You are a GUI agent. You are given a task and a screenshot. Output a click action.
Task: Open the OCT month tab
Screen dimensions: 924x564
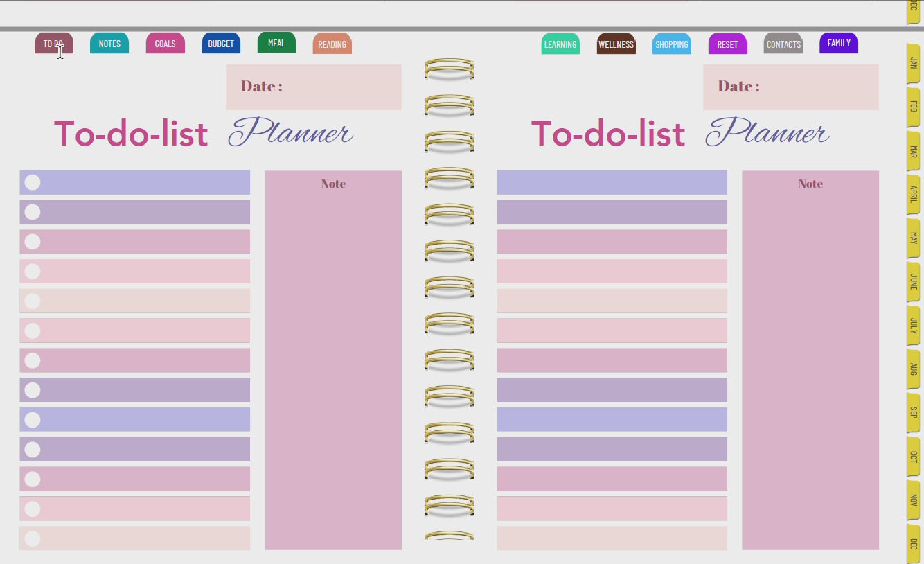tap(913, 457)
